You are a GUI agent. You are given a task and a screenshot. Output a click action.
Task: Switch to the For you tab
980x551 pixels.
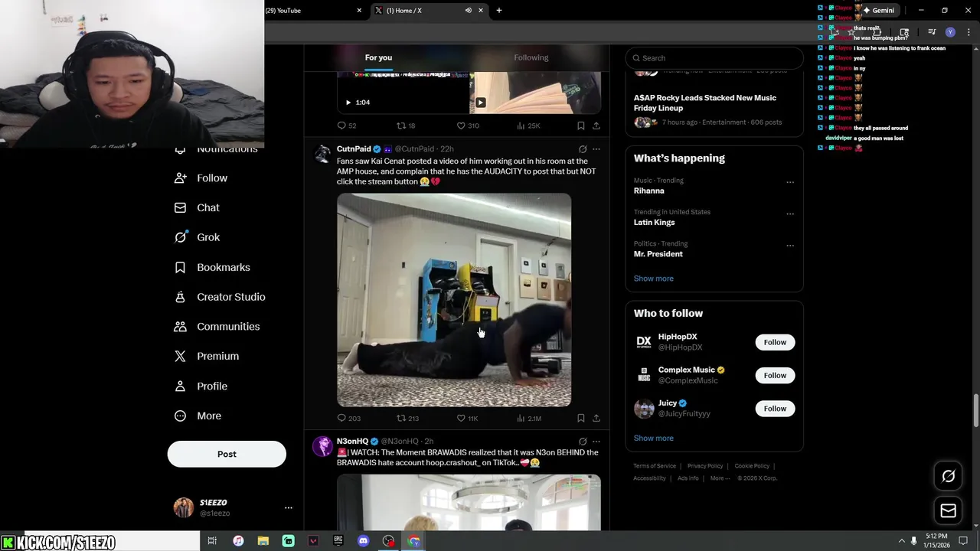point(378,57)
